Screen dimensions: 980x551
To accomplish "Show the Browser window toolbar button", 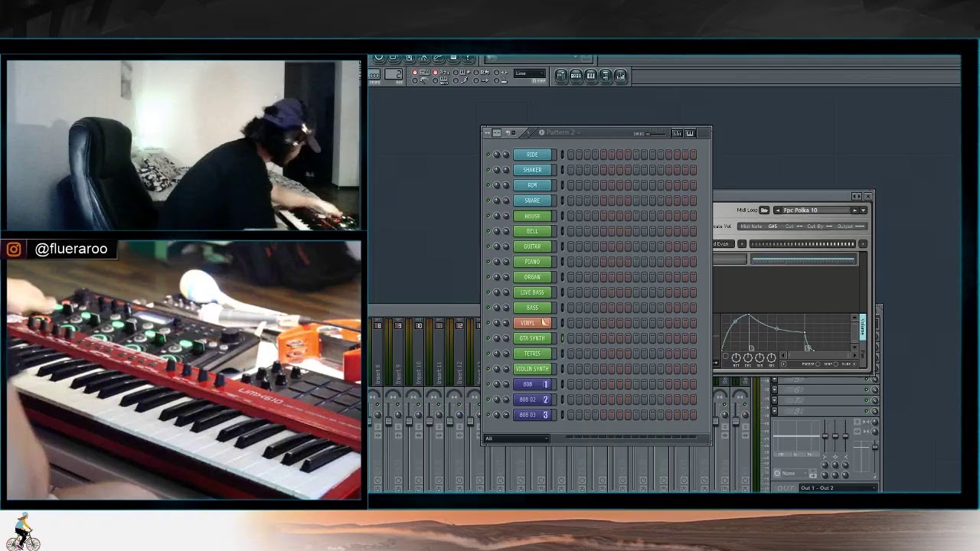I will coord(605,76).
